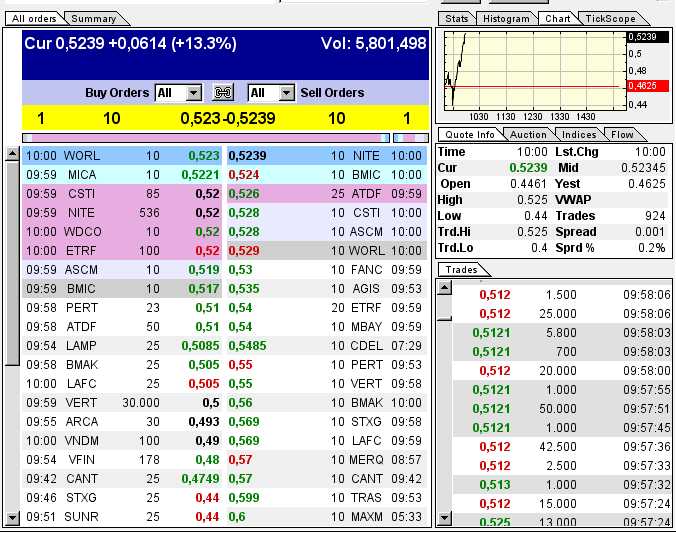Screen dimensions: 676x533
Task: Select the CSTI buy order of 85
Action: 122,194
